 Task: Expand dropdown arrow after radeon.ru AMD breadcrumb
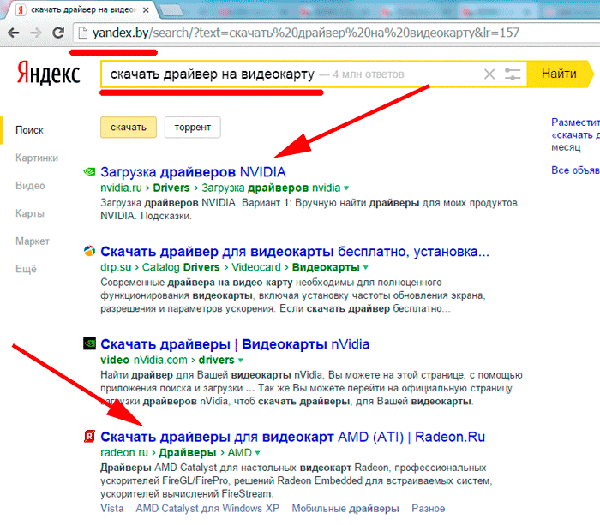pyautogui.click(x=258, y=453)
